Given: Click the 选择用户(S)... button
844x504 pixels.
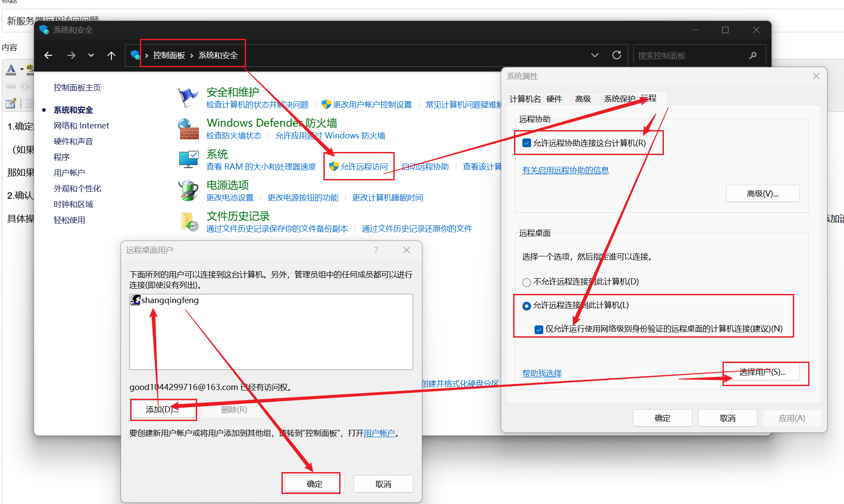Looking at the screenshot, I should 762,372.
